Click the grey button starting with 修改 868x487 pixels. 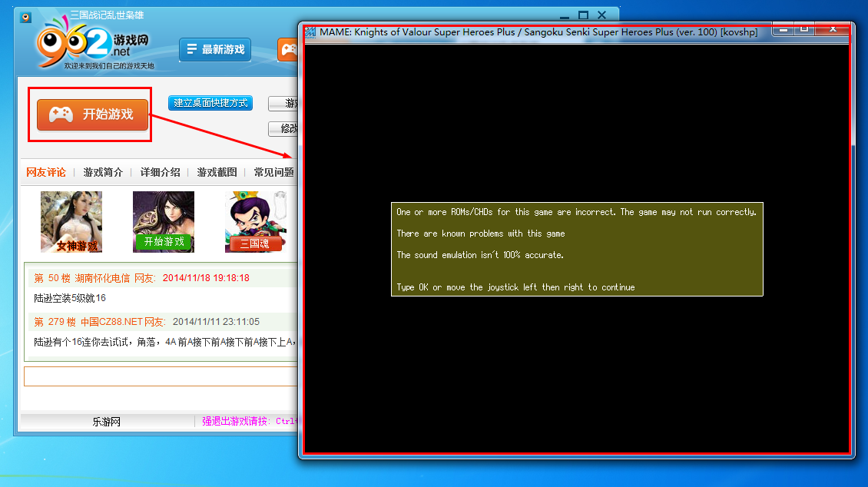pos(283,129)
